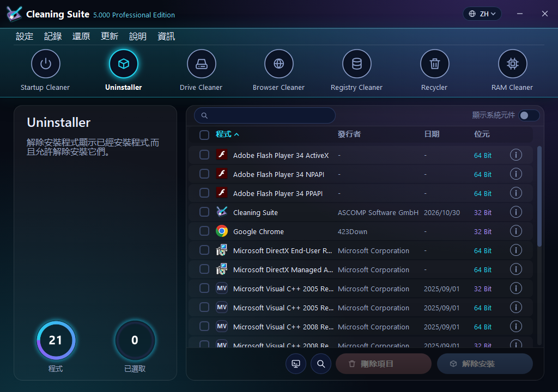Toggle the 顯示系統元件 switch
Image resolution: width=558 pixels, height=392 pixels.
pyautogui.click(x=529, y=115)
